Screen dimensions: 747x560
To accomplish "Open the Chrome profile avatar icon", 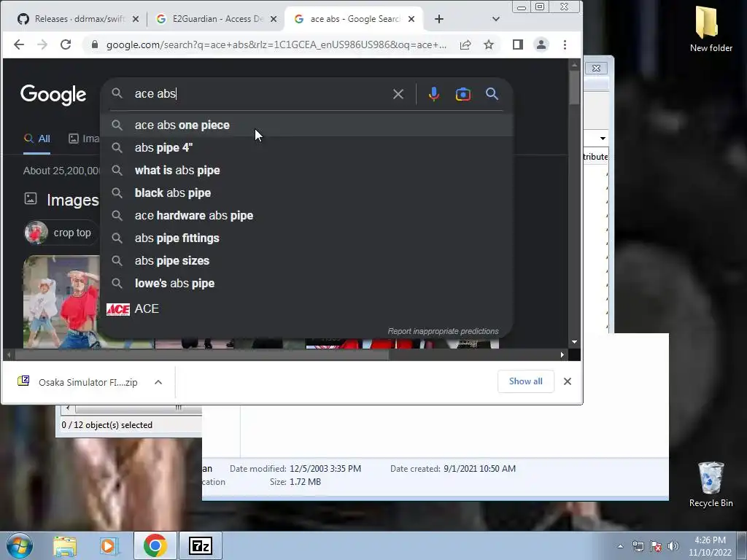I will pos(541,44).
